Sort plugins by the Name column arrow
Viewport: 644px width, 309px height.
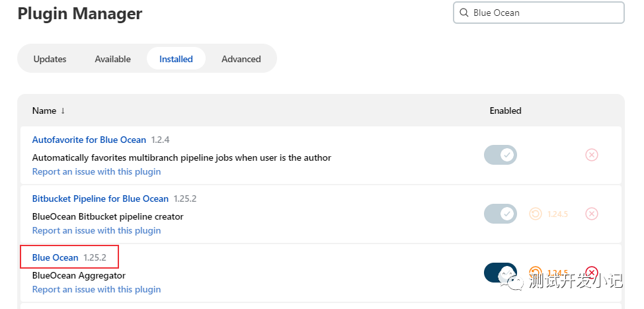click(63, 111)
